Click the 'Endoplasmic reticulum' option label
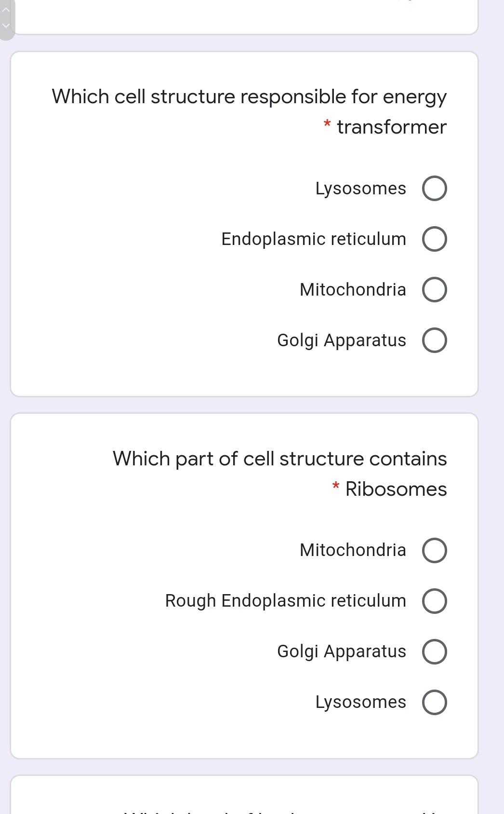This screenshot has height=814, width=504. (314, 239)
